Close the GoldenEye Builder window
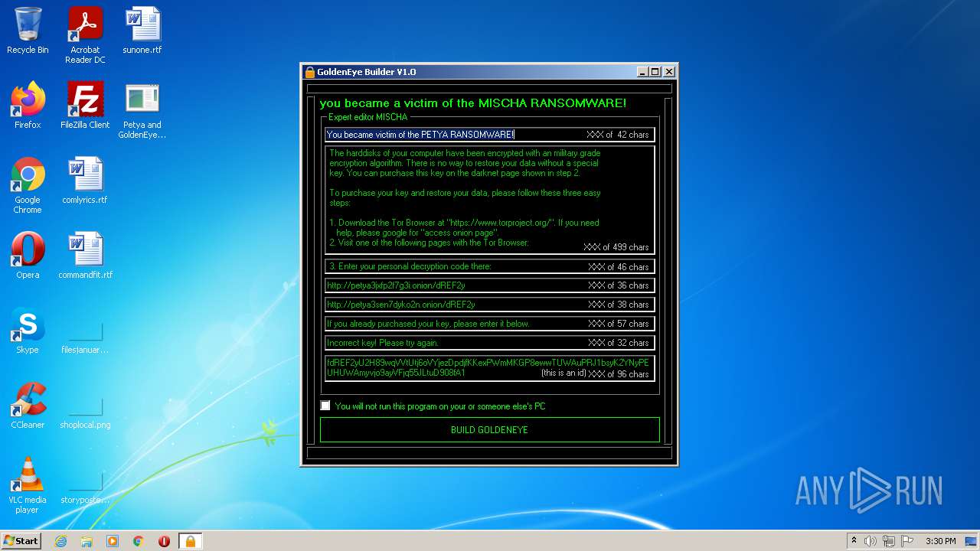The image size is (980, 551). [669, 72]
